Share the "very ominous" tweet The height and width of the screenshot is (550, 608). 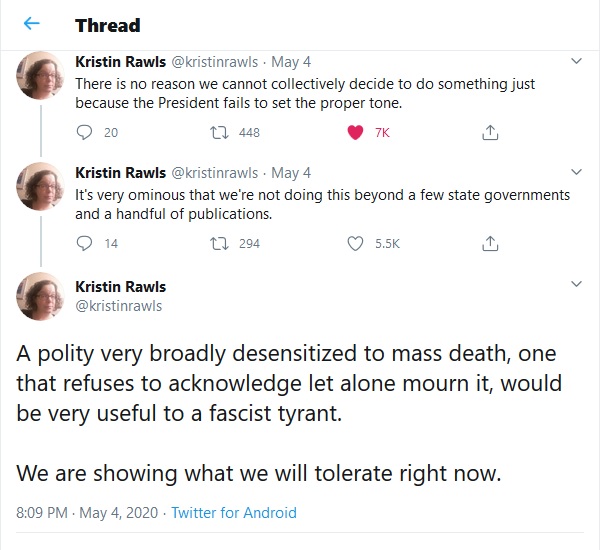click(490, 243)
